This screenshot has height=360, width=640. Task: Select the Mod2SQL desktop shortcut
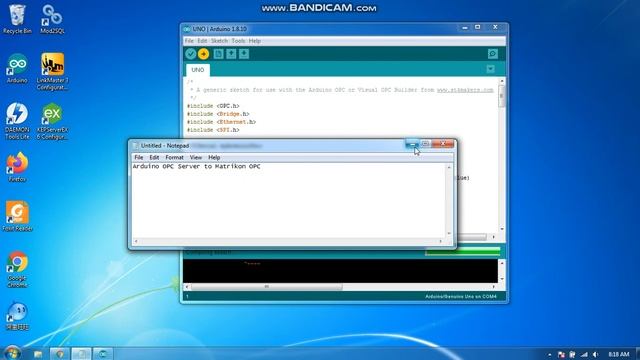(52, 19)
